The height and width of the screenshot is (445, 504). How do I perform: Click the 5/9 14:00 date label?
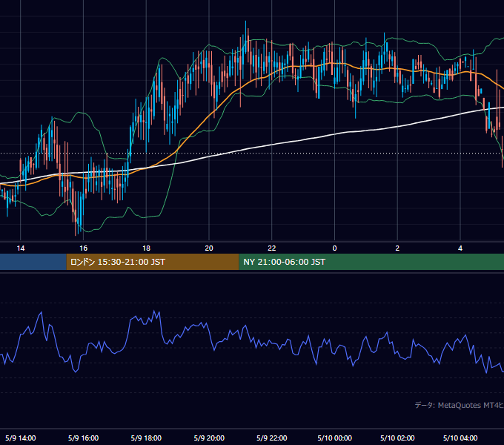21,438
